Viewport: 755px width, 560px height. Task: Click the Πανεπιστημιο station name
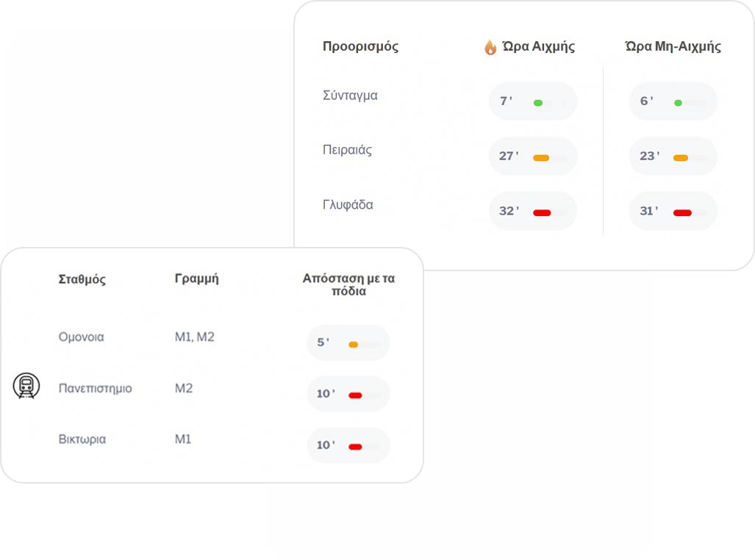tap(95, 388)
